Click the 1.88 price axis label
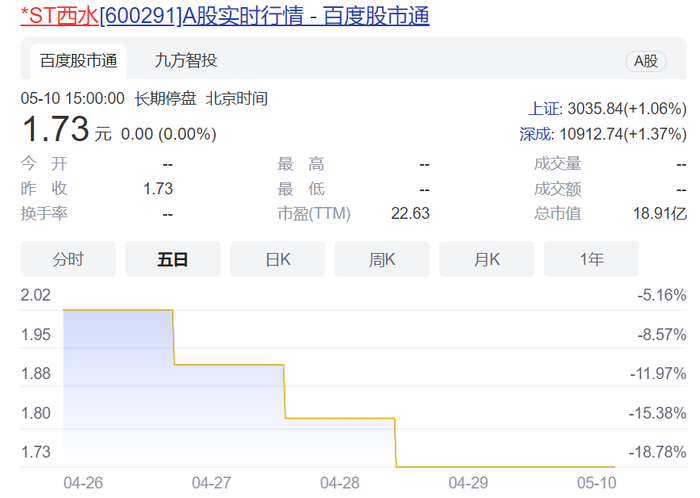This screenshot has width=700, height=498. (36, 374)
